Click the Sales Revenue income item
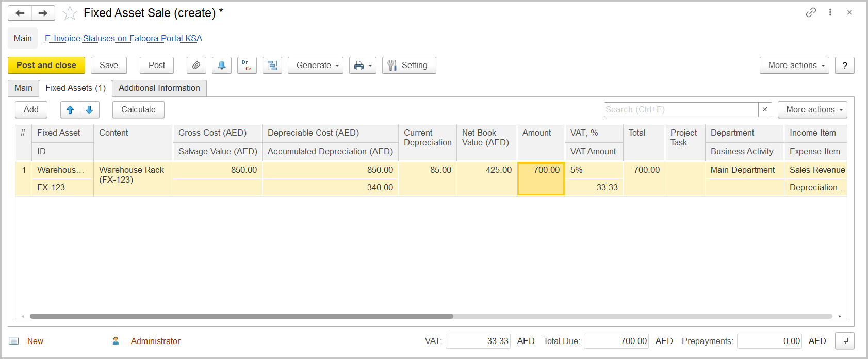Image resolution: width=868 pixels, height=359 pixels. [816, 170]
